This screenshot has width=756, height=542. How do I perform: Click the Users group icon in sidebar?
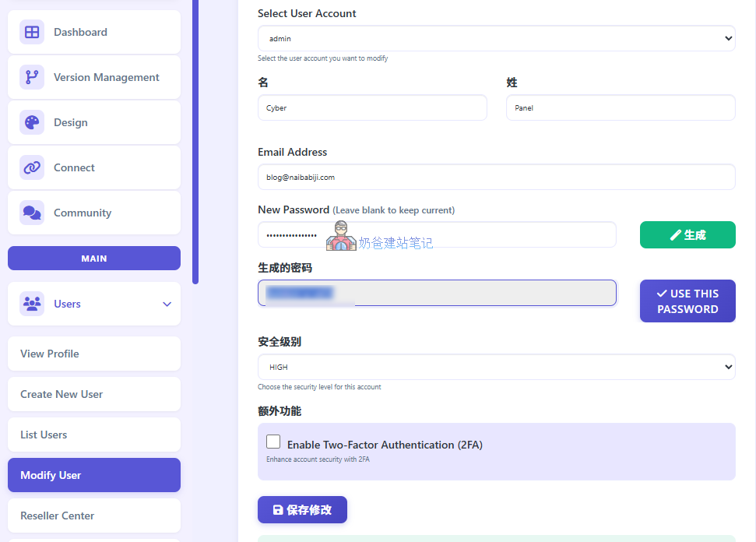pos(31,304)
